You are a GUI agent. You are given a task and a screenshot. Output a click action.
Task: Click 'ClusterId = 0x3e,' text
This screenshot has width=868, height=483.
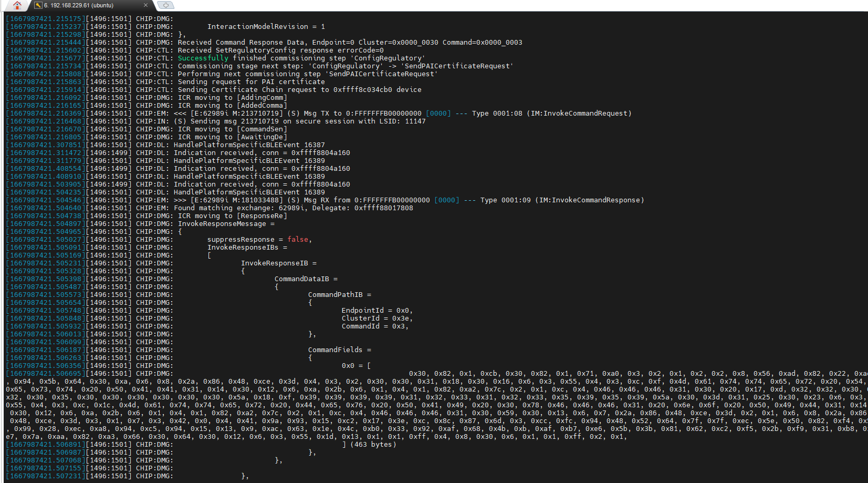point(378,318)
